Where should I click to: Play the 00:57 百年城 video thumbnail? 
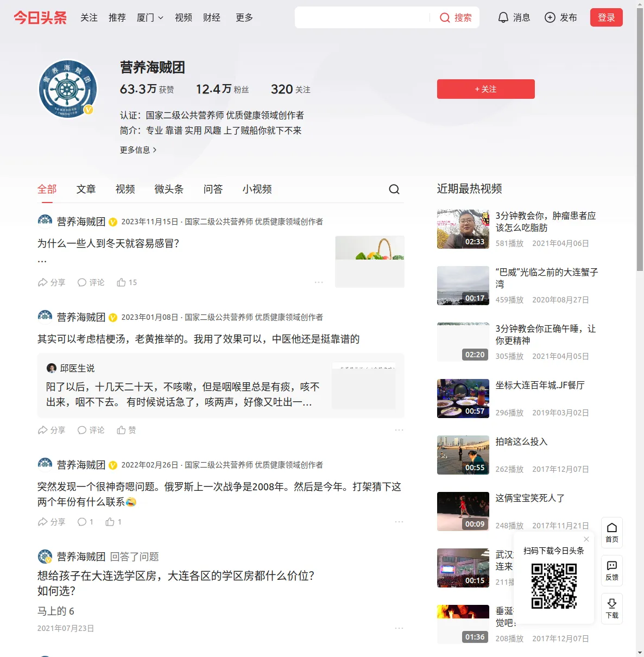click(463, 399)
